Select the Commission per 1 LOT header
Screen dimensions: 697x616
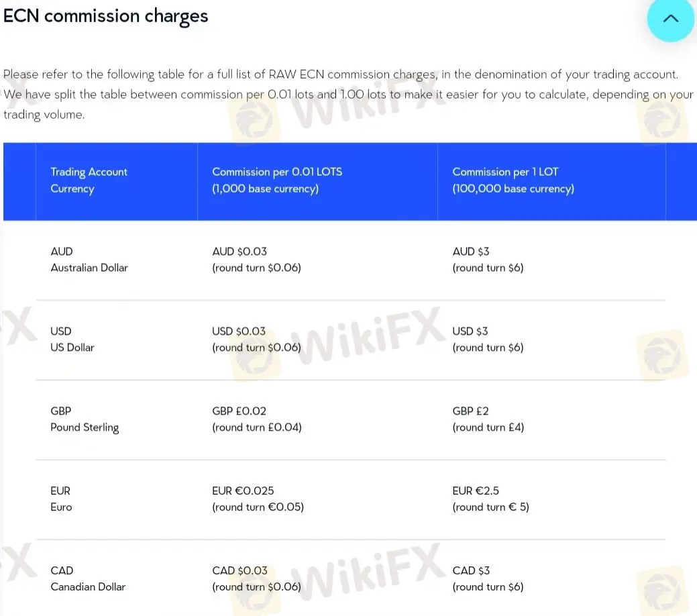point(513,181)
